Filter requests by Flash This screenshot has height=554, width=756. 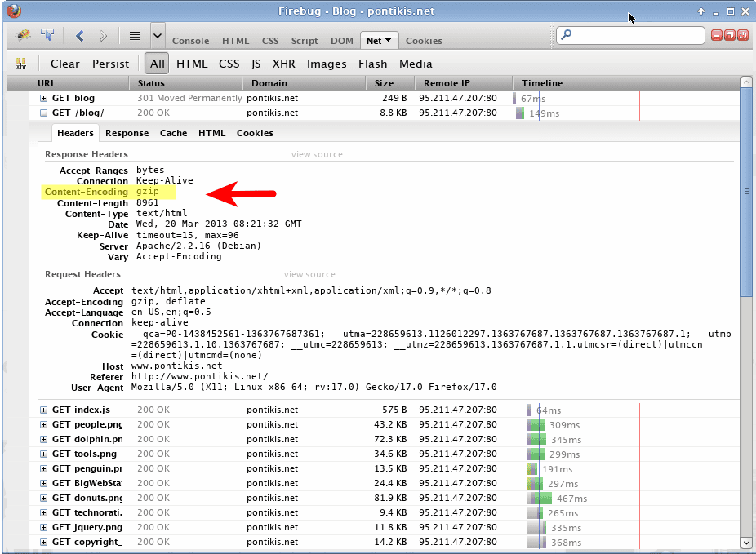[x=373, y=64]
